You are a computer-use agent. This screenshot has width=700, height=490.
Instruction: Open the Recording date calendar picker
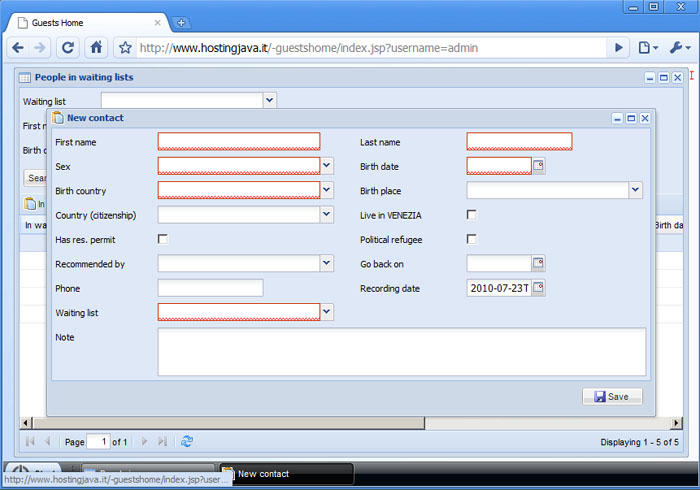point(538,288)
